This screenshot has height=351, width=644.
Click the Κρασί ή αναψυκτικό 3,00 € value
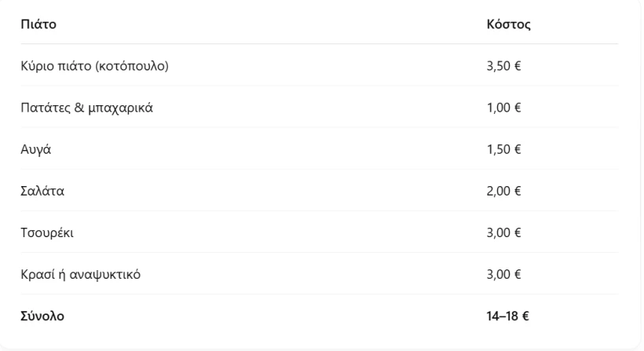point(503,275)
